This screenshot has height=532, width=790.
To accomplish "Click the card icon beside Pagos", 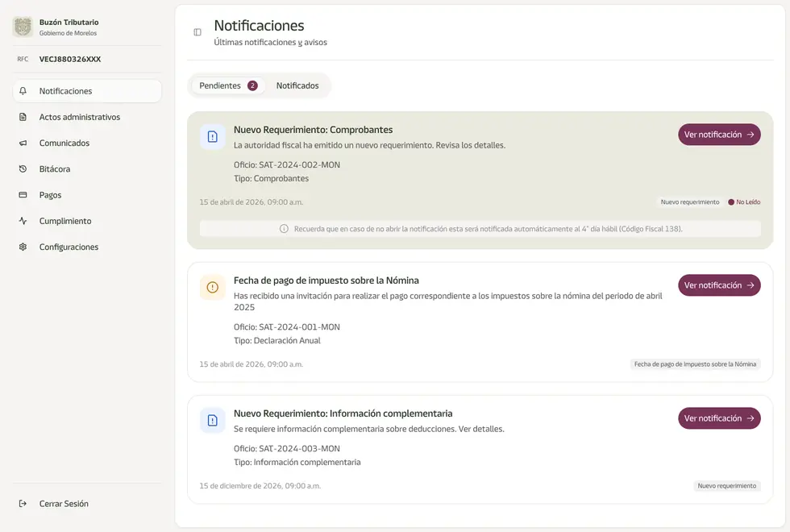I will coord(23,195).
